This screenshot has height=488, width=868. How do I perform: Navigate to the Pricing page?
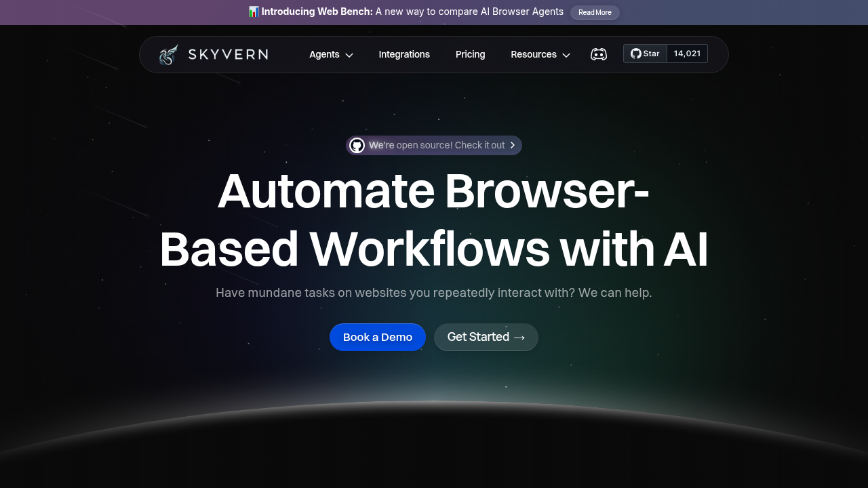tap(470, 54)
